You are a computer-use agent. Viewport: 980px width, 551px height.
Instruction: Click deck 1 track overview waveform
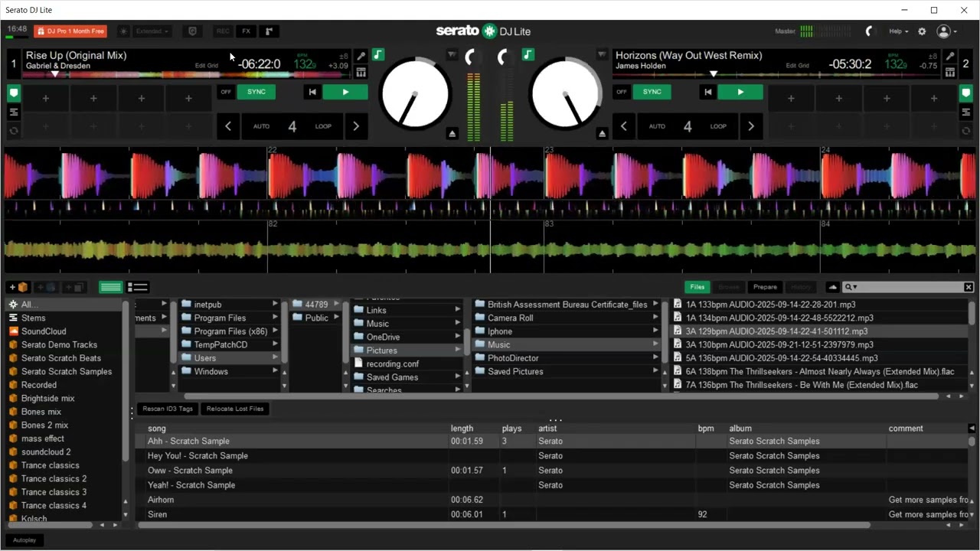[x=188, y=75]
